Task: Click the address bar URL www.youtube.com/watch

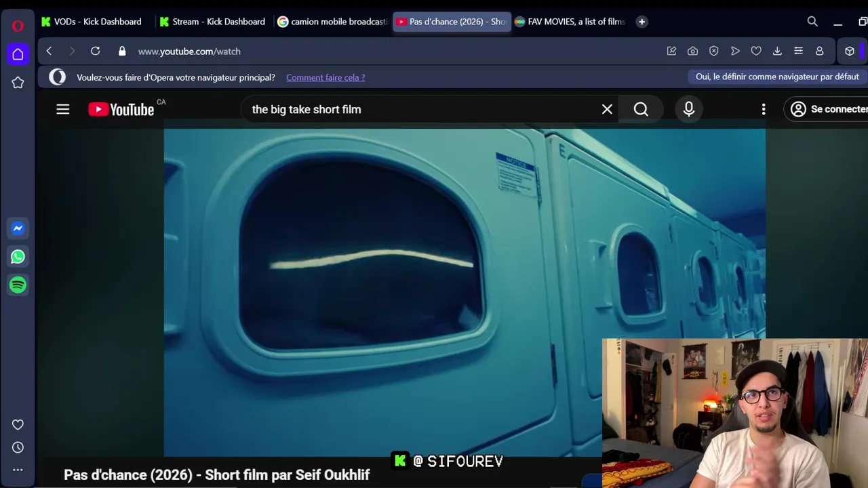Action: (x=189, y=52)
